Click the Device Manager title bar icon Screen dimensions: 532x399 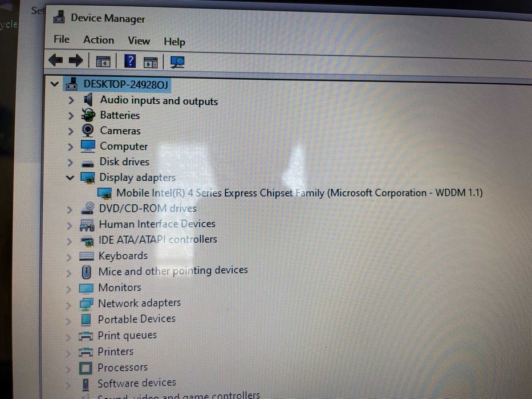(x=59, y=17)
